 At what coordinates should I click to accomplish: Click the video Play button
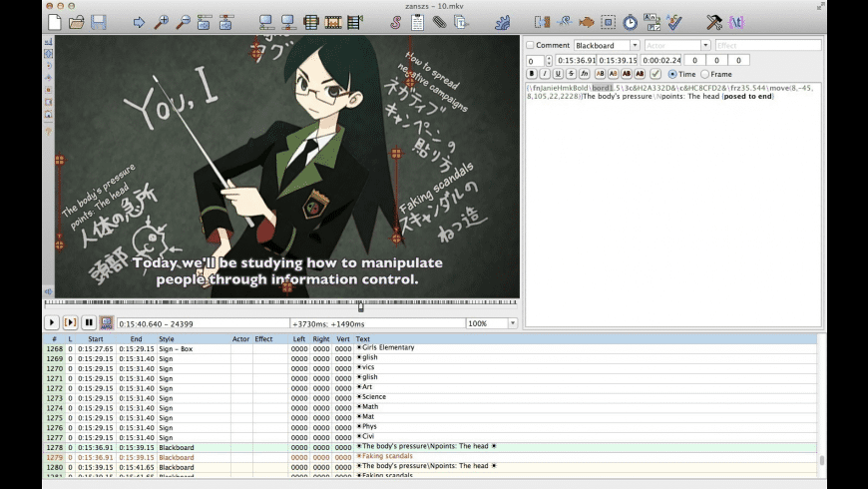pyautogui.click(x=52, y=322)
